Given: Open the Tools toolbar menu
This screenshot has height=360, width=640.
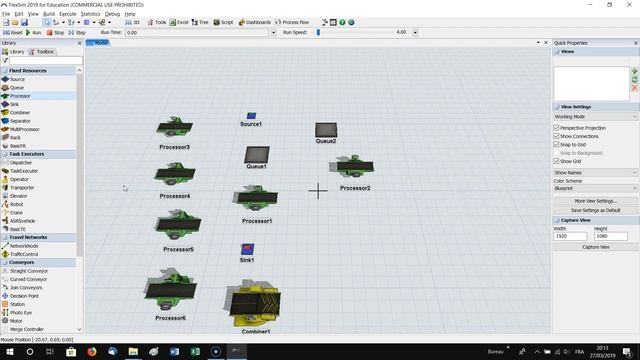Looking at the screenshot, I should click(x=157, y=22).
